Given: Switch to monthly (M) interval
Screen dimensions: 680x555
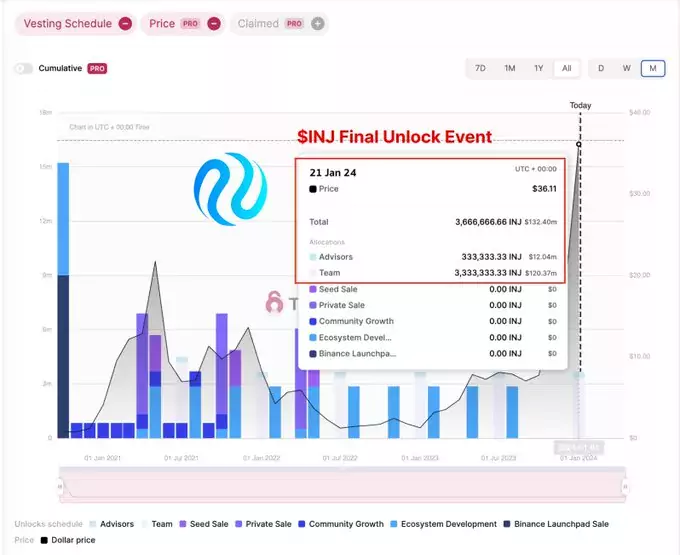Looking at the screenshot, I should point(653,69).
